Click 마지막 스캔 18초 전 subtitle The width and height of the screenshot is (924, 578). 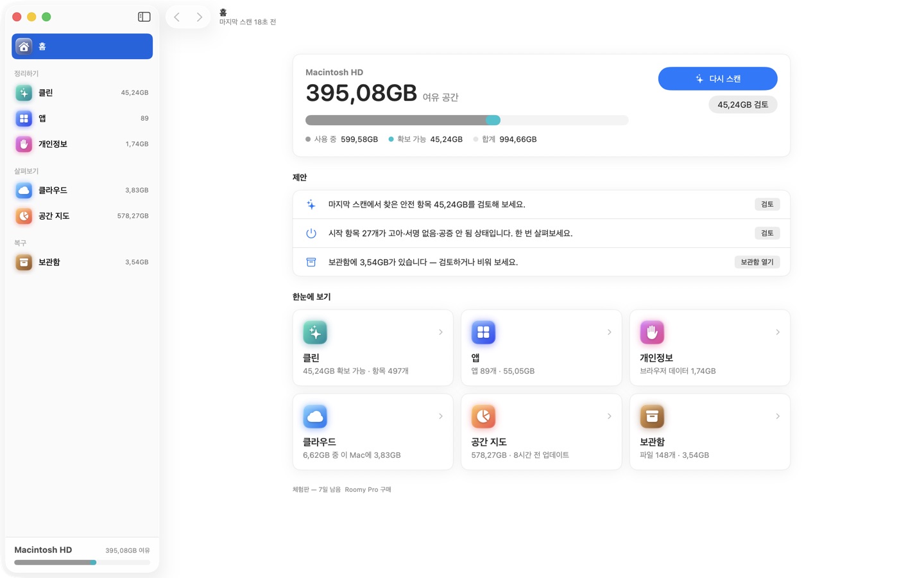click(248, 22)
